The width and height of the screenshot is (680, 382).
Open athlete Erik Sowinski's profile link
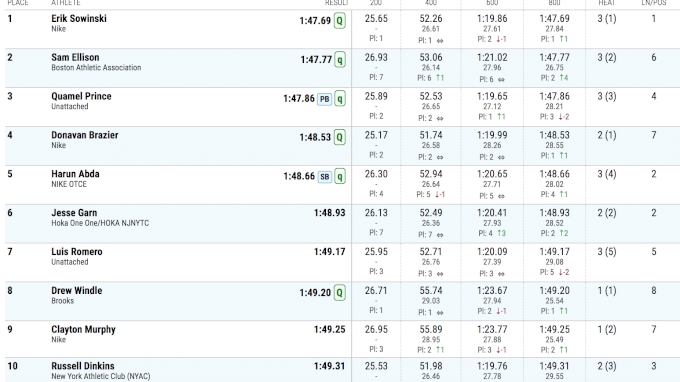pos(79,19)
